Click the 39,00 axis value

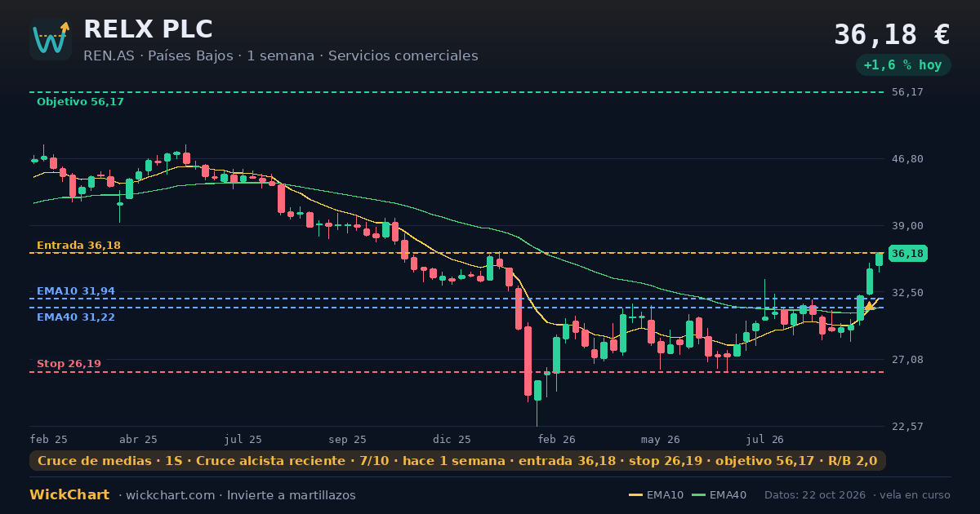click(x=907, y=226)
